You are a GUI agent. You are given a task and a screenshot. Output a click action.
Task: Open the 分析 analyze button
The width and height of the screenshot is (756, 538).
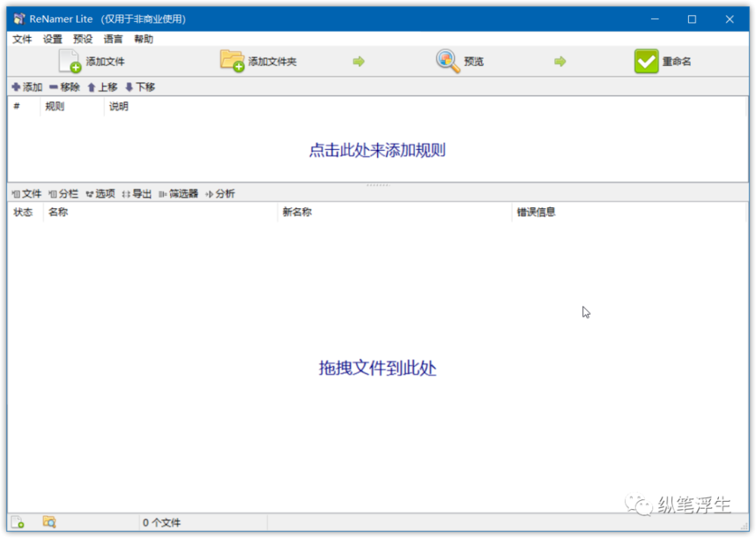click(220, 194)
